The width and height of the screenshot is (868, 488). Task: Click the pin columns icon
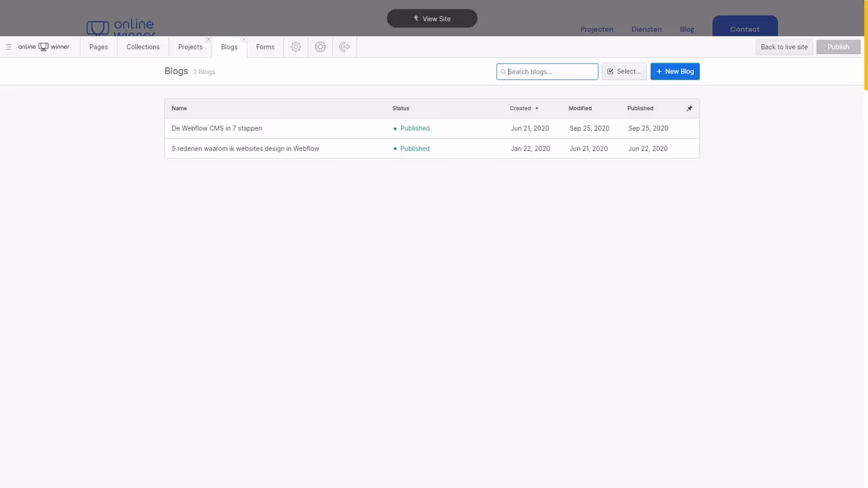pyautogui.click(x=689, y=109)
